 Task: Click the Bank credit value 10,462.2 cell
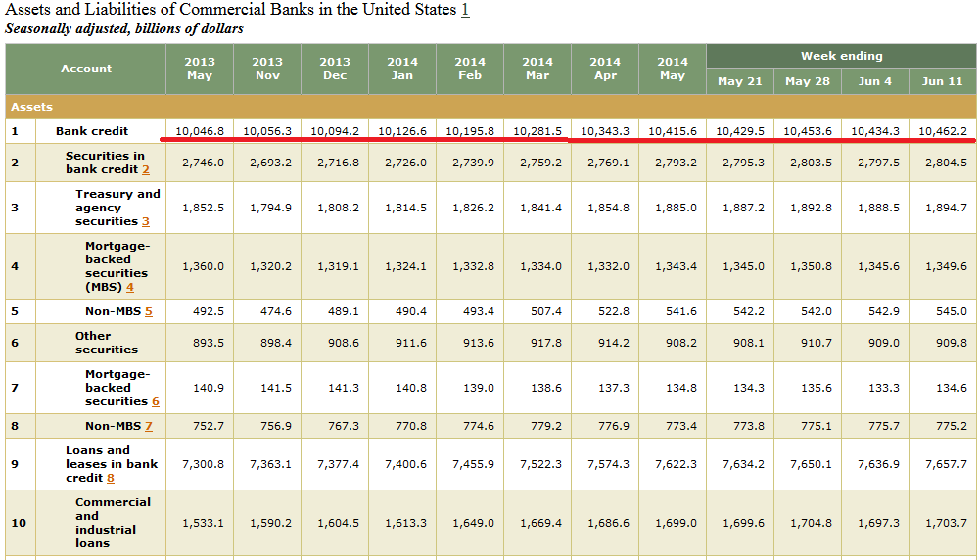(943, 131)
